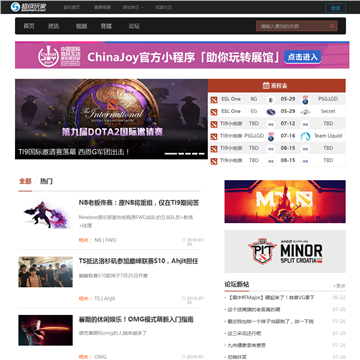Click PSG.LGD logo in the 05-29 KG match

[305, 99]
